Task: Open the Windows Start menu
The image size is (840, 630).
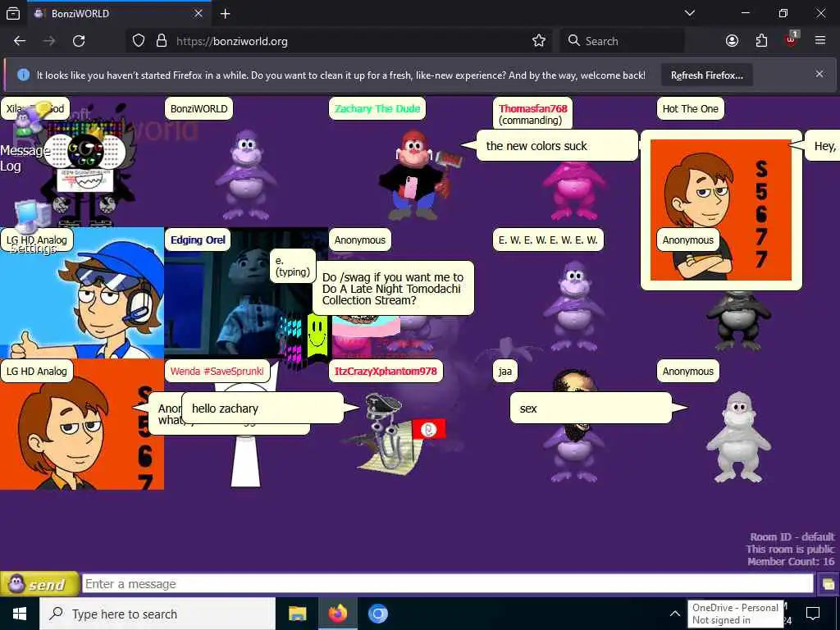Action: click(20, 614)
